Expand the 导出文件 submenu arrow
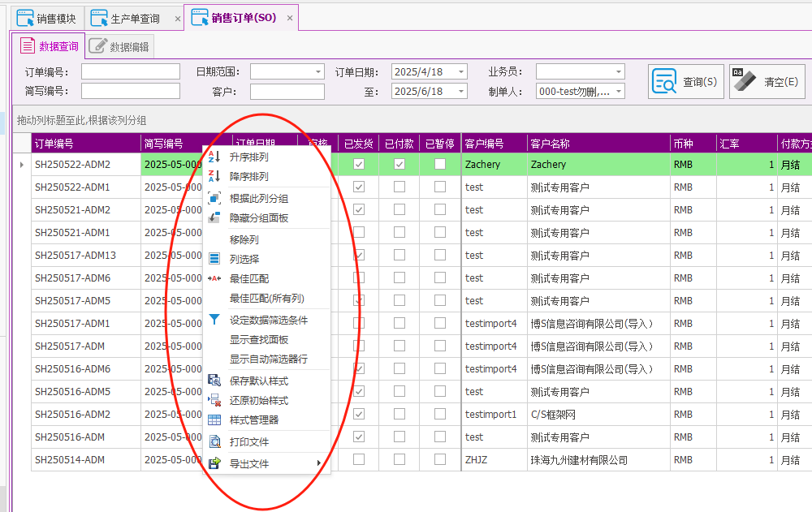812x512 pixels. pyautogui.click(x=319, y=463)
